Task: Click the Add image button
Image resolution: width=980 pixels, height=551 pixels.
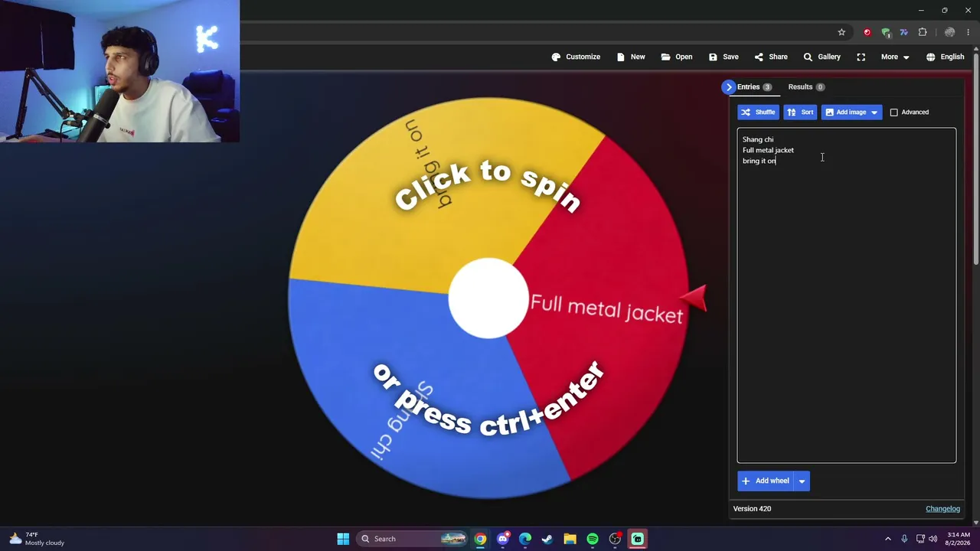Action: point(844,112)
